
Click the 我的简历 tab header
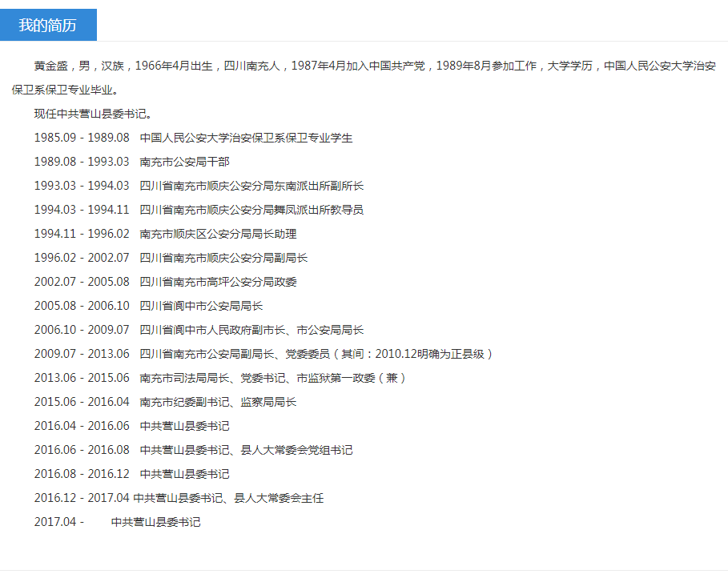coord(48,25)
